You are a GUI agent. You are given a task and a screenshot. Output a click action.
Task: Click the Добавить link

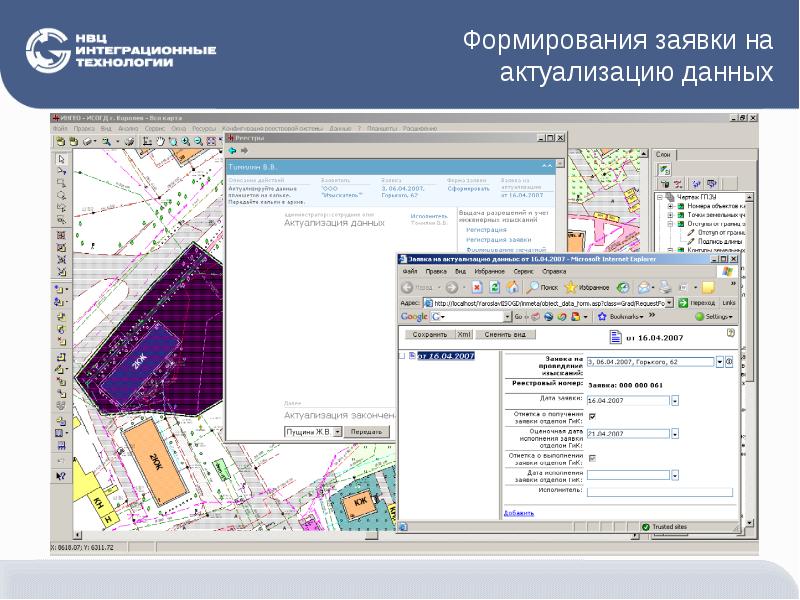(519, 513)
